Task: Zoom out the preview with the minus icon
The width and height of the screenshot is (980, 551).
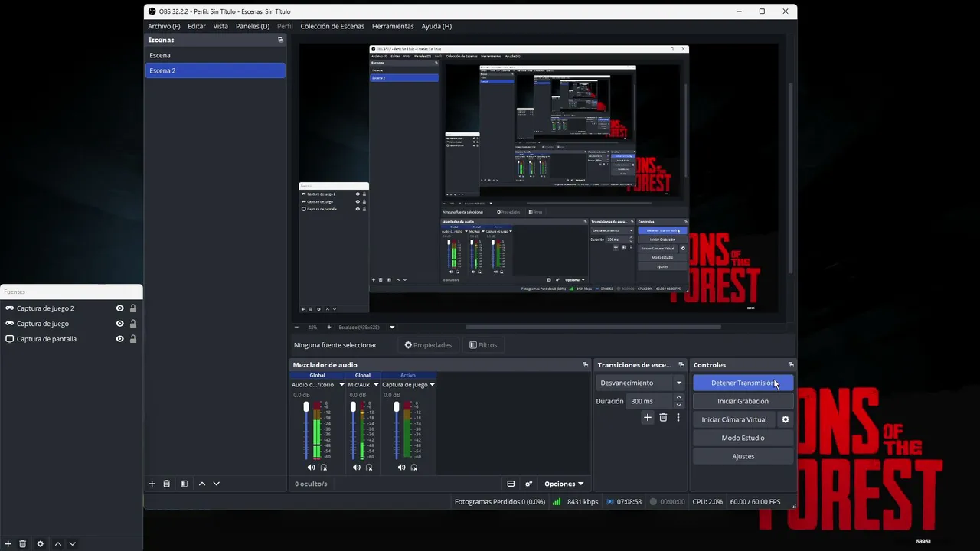Action: 297,328
